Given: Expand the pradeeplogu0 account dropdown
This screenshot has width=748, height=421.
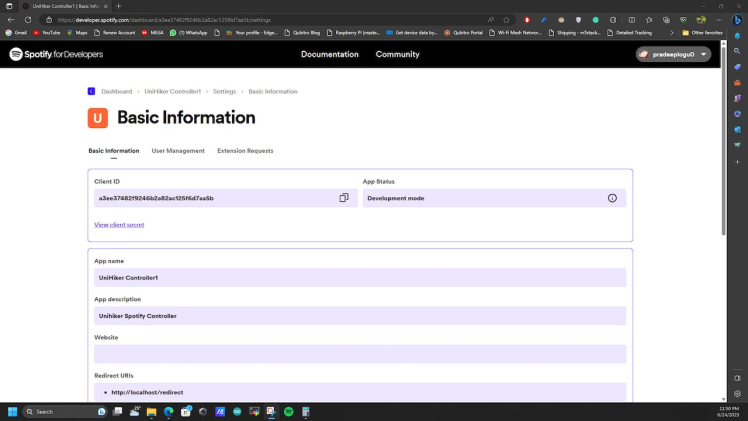Looking at the screenshot, I should pyautogui.click(x=674, y=54).
